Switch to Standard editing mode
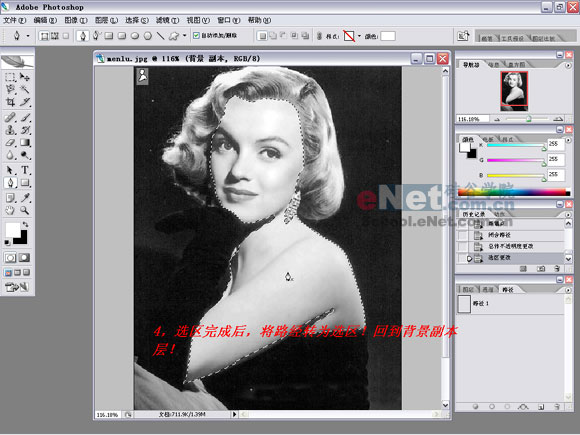Image resolution: width=580 pixels, height=435 pixels. point(10,257)
